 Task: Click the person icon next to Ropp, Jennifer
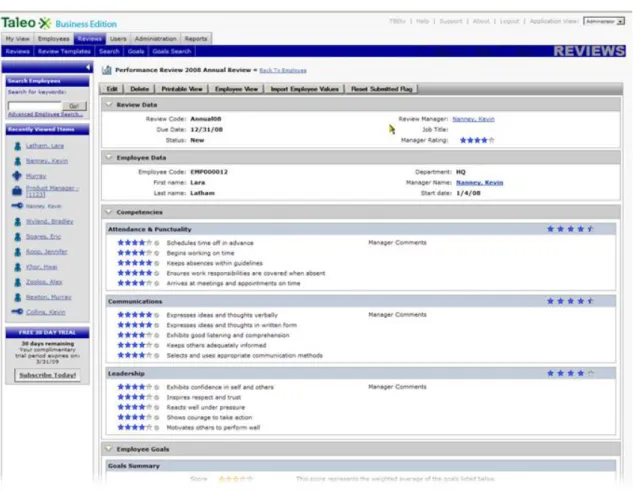(x=17, y=252)
